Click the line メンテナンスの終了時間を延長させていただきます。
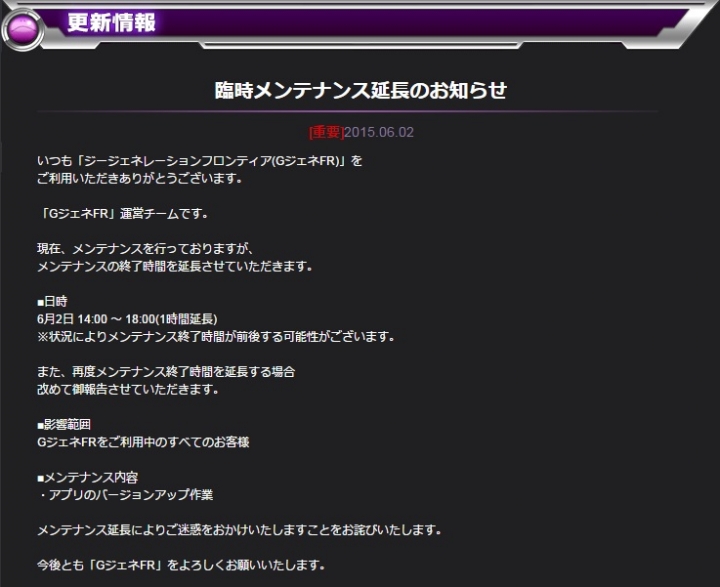The height and width of the screenshot is (587, 720). 175,266
